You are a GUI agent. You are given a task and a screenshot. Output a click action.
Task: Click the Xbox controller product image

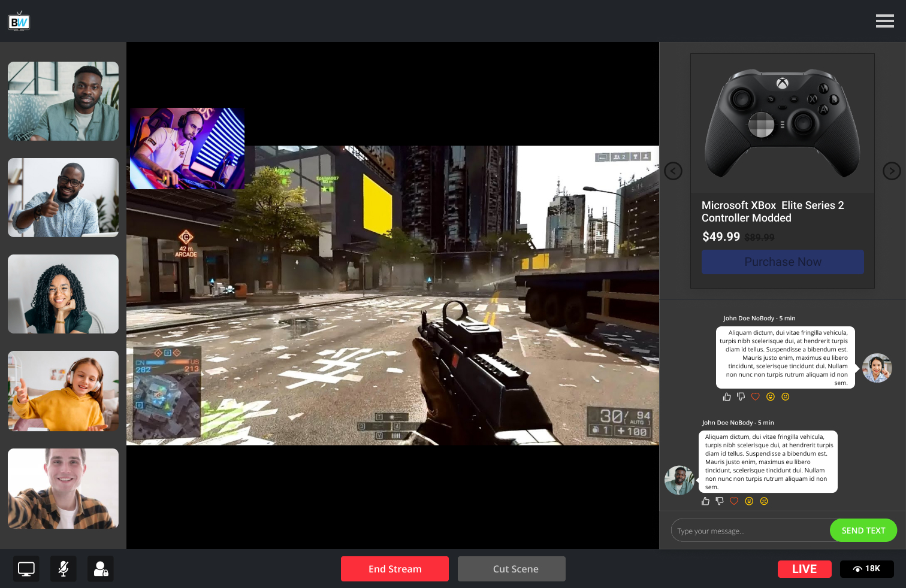click(783, 123)
